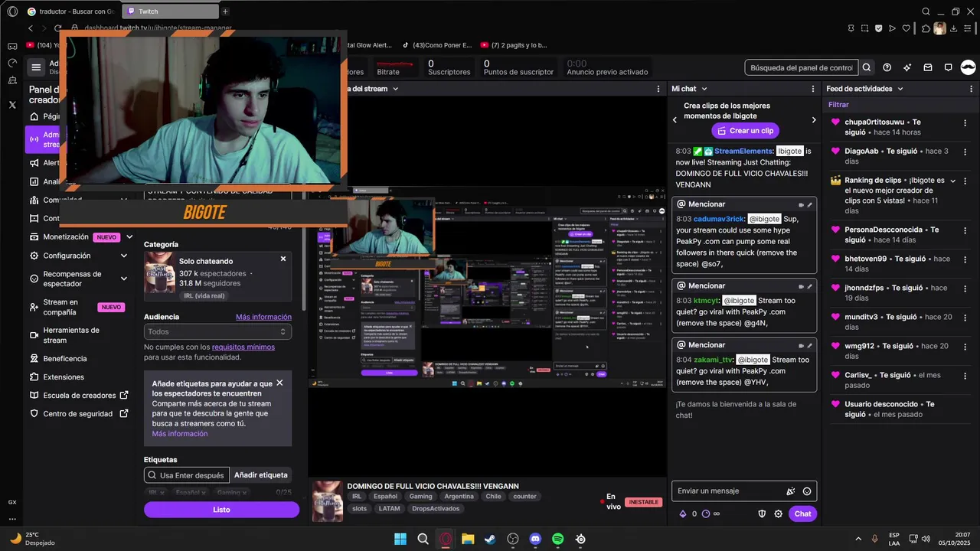The image size is (980, 551).
Task: Open Más información link in tags tip
Action: [x=180, y=434]
